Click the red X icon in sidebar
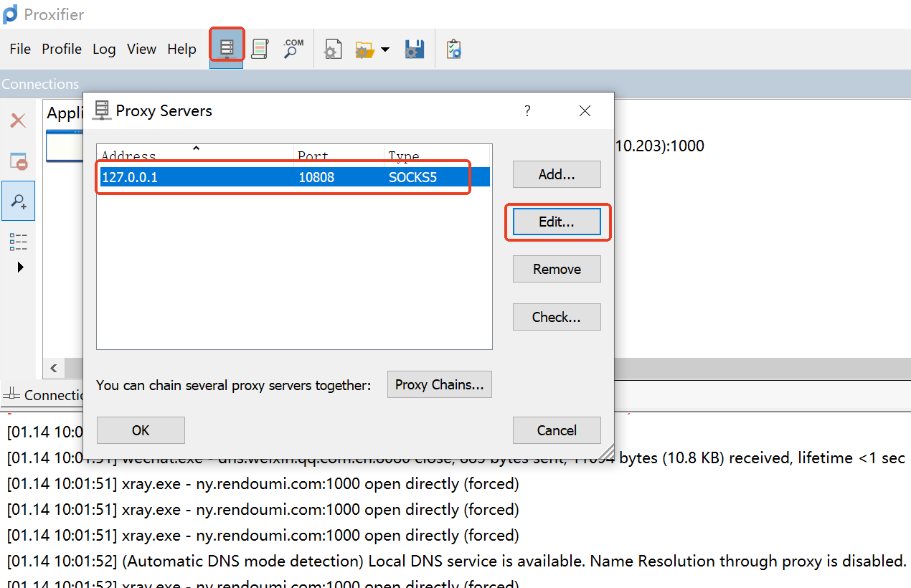Screen dimensions: 911x588 (x=18, y=120)
